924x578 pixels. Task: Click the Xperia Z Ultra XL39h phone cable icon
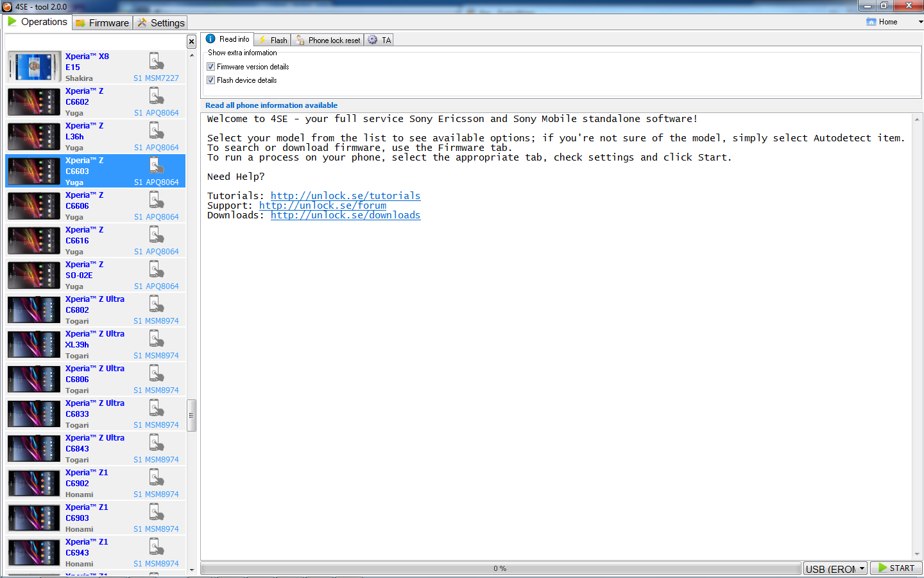(157, 338)
